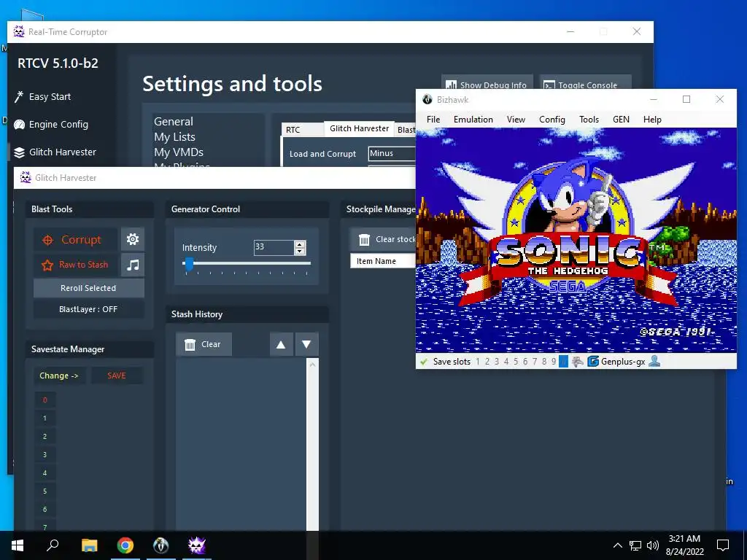Click the Change -> button
Viewport: 747px width, 560px height.
click(x=59, y=376)
